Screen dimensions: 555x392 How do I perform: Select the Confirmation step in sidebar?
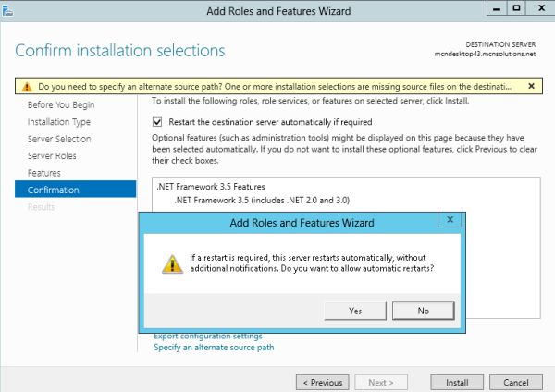click(76, 190)
